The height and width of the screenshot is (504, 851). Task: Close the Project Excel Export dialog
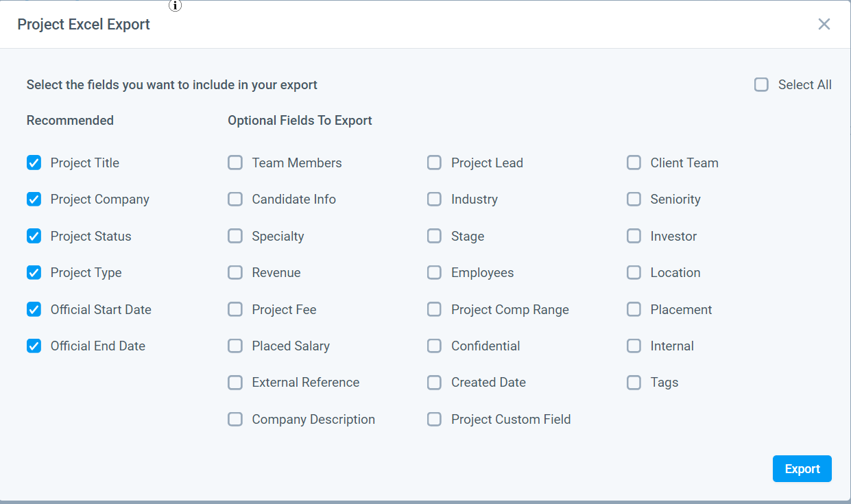pos(824,24)
